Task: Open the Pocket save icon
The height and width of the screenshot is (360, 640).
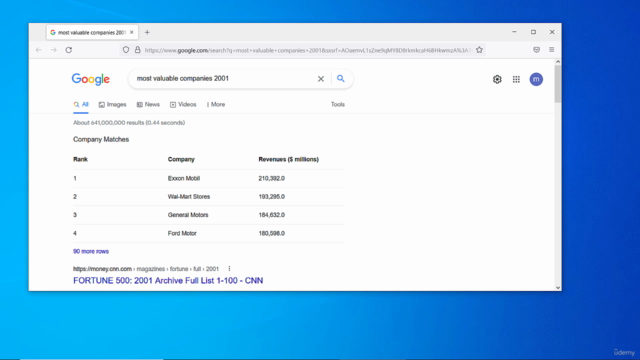Action: click(536, 50)
